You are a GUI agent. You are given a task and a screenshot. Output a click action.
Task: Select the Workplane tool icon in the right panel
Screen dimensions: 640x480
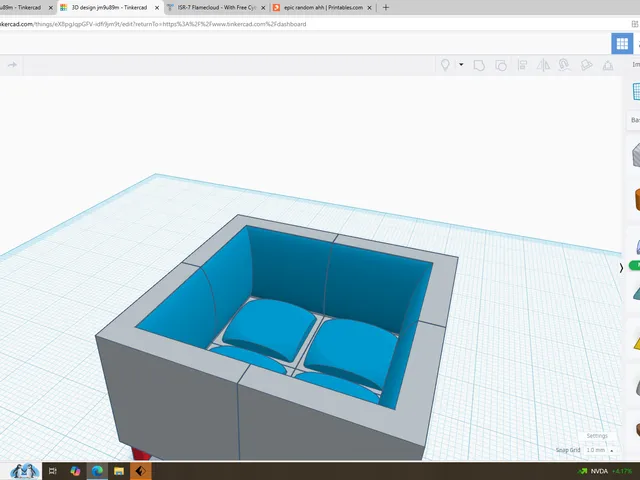tap(636, 91)
